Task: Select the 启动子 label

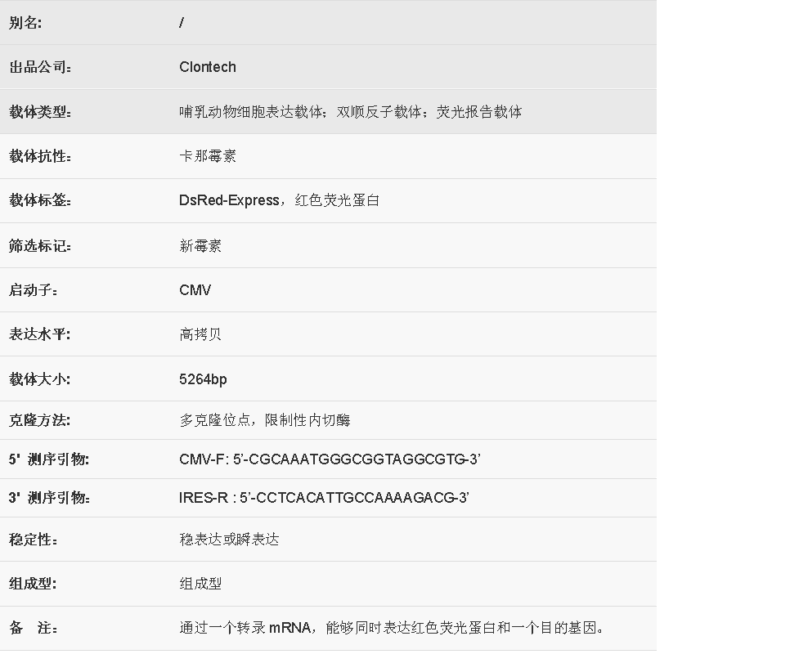Action: (34, 290)
